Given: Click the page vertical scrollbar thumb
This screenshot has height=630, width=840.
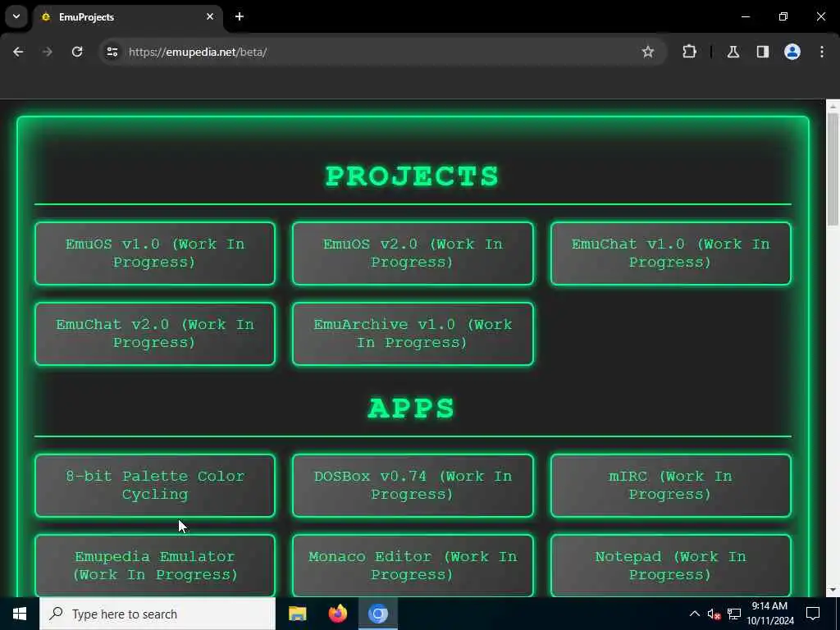Looking at the screenshot, I should pyautogui.click(x=833, y=169).
